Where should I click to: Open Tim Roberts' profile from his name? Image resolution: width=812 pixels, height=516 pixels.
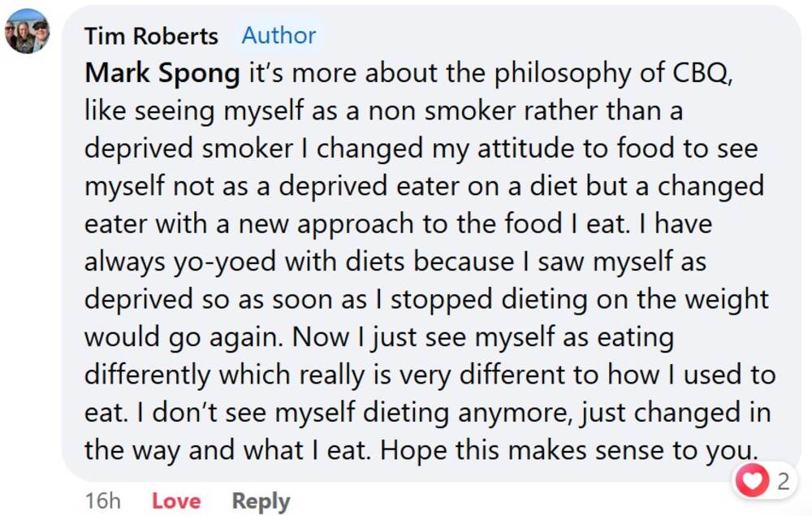point(151,36)
